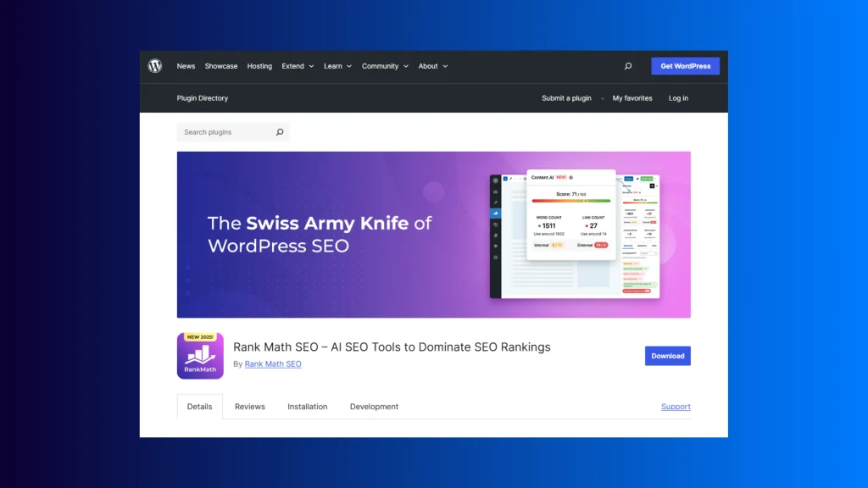The width and height of the screenshot is (868, 488).
Task: Open the Showcase menu item
Action: pyautogui.click(x=221, y=66)
